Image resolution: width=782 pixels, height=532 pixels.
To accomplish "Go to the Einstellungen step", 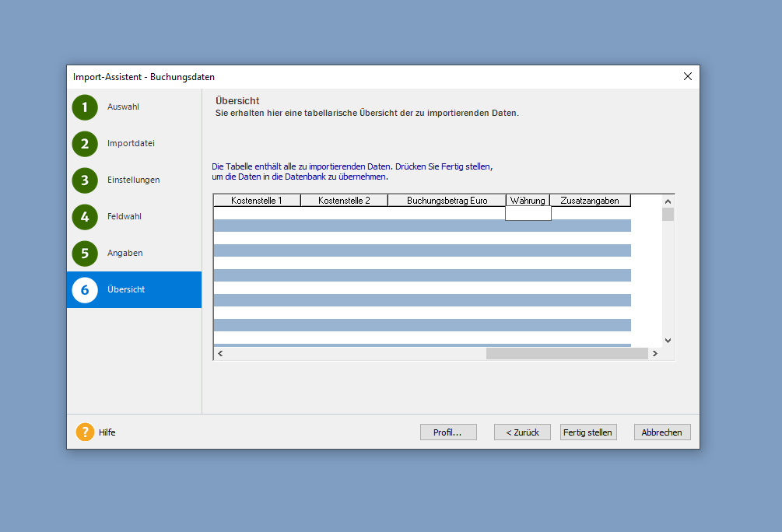I will (x=133, y=180).
